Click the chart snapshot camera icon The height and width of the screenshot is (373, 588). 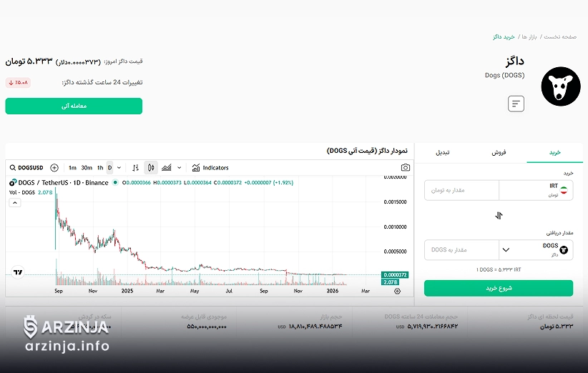pos(406,168)
